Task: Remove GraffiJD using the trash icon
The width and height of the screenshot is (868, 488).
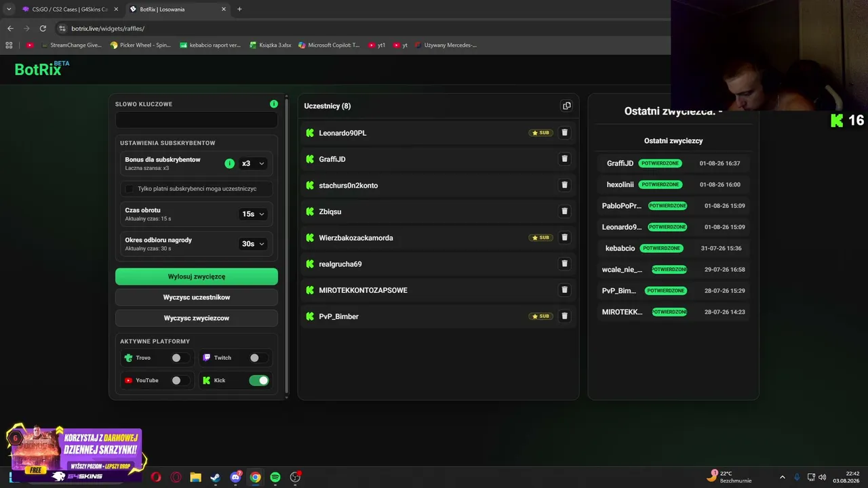Action: (x=564, y=159)
